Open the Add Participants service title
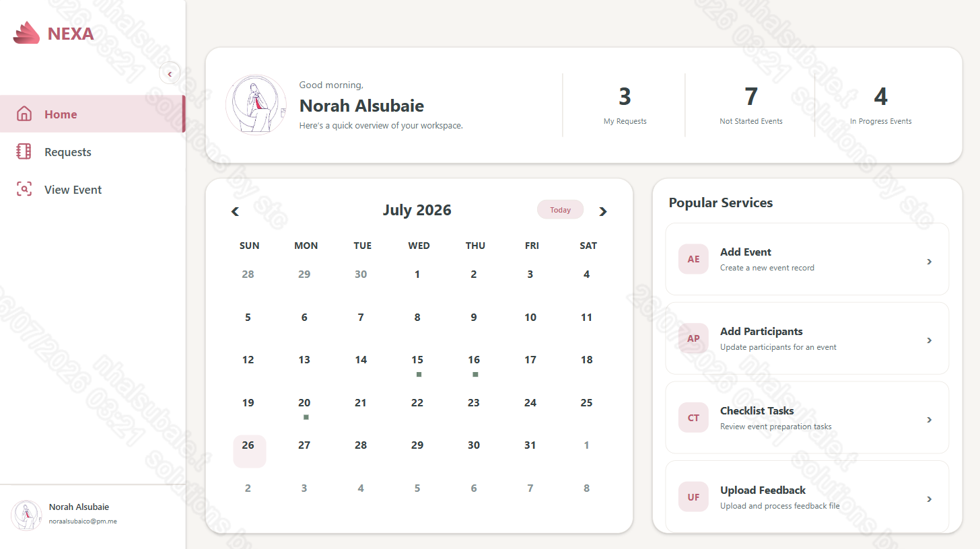The height and width of the screenshot is (549, 980). pyautogui.click(x=761, y=331)
